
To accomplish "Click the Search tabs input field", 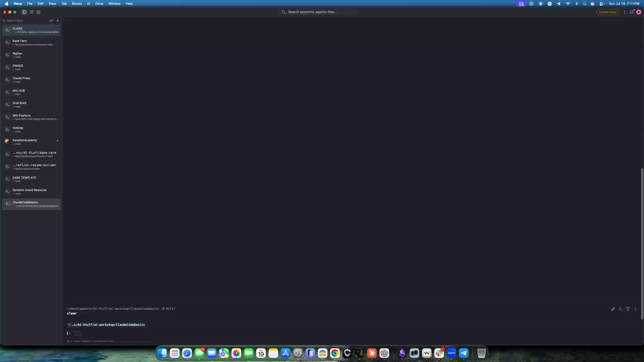I will click(x=25, y=21).
